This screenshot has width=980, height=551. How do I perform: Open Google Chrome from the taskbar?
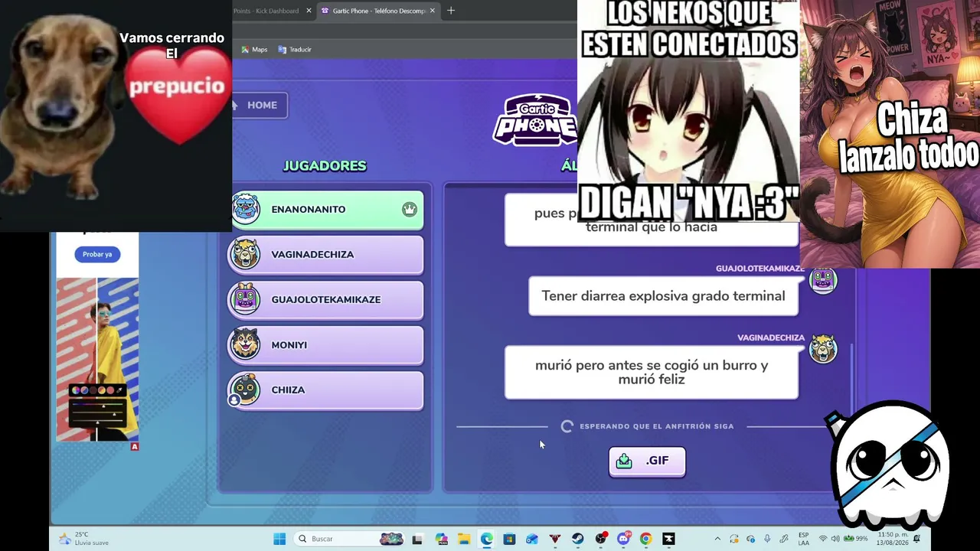coord(646,539)
